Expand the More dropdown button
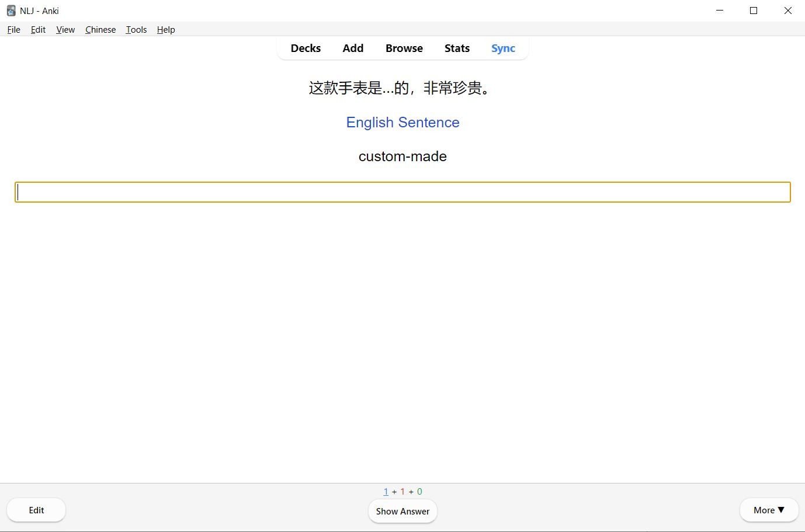This screenshot has height=532, width=805. pyautogui.click(x=769, y=510)
